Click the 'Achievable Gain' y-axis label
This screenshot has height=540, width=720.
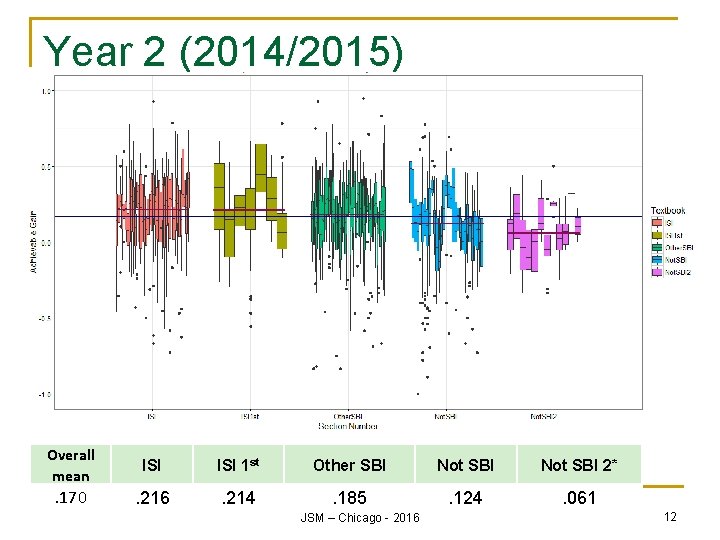(x=33, y=242)
